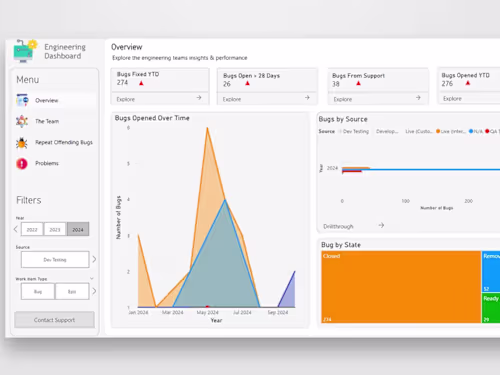Toggle the 2022 year filter
Image resolution: width=500 pixels, height=375 pixels.
pos(32,229)
